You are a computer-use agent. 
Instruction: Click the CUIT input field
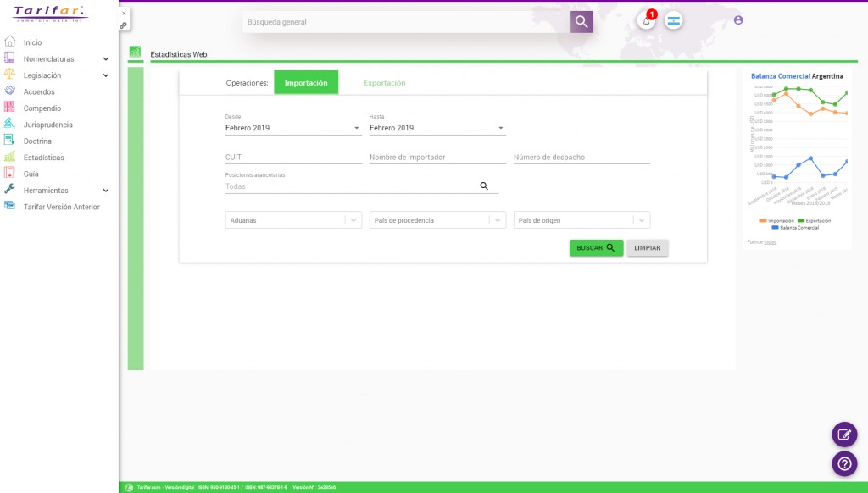pyautogui.click(x=293, y=158)
